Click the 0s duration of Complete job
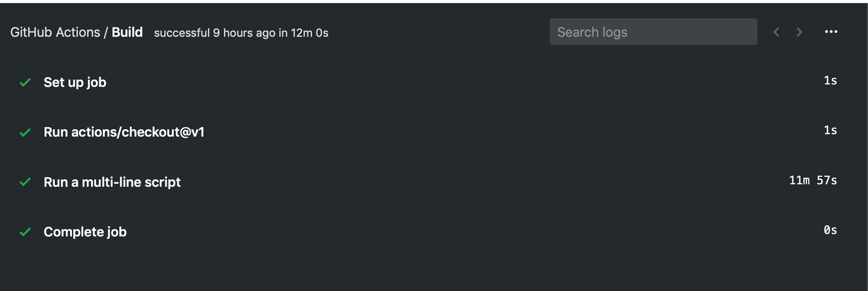 click(x=830, y=230)
